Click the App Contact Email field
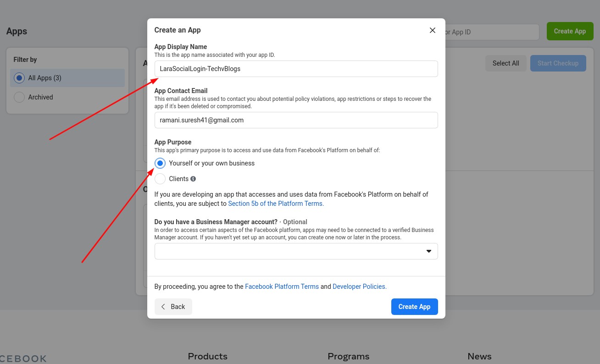600x364 pixels. coord(296,120)
